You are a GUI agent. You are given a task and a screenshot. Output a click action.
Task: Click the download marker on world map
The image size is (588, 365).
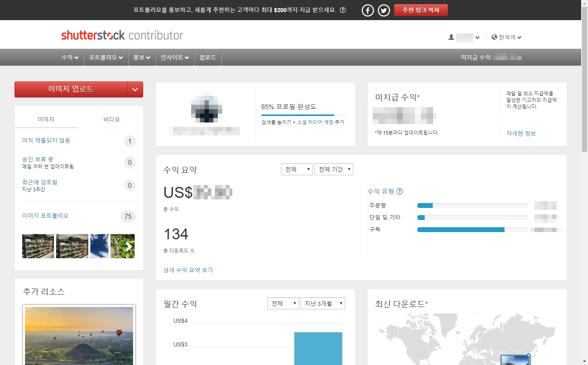point(528,355)
